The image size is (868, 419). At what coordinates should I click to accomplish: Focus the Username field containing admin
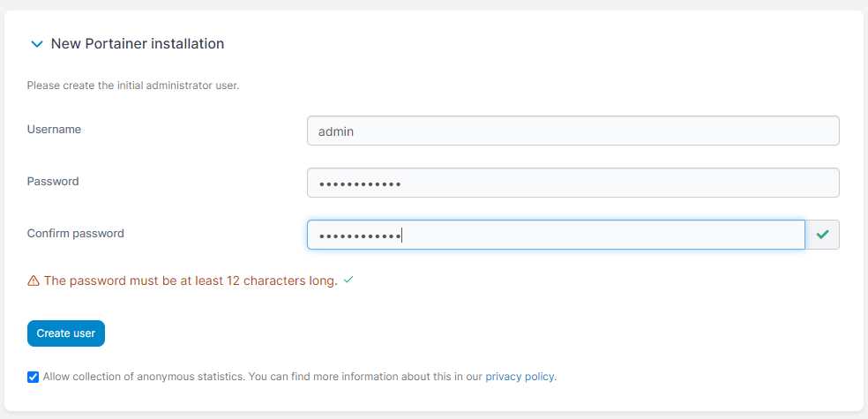coord(572,131)
